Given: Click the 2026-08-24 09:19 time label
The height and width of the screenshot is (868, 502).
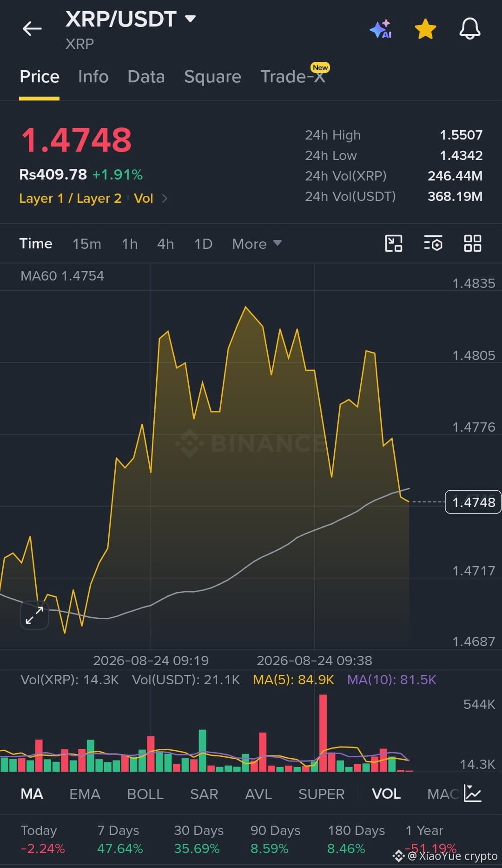Looking at the screenshot, I should point(151,661).
